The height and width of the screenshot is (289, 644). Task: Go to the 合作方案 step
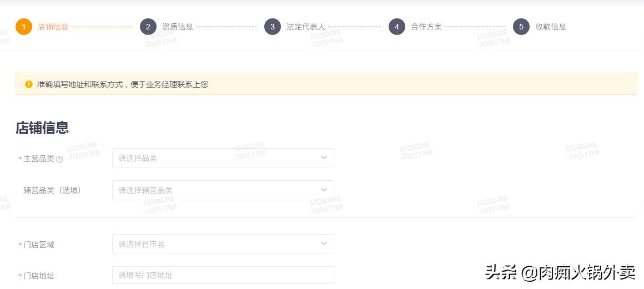click(x=426, y=27)
